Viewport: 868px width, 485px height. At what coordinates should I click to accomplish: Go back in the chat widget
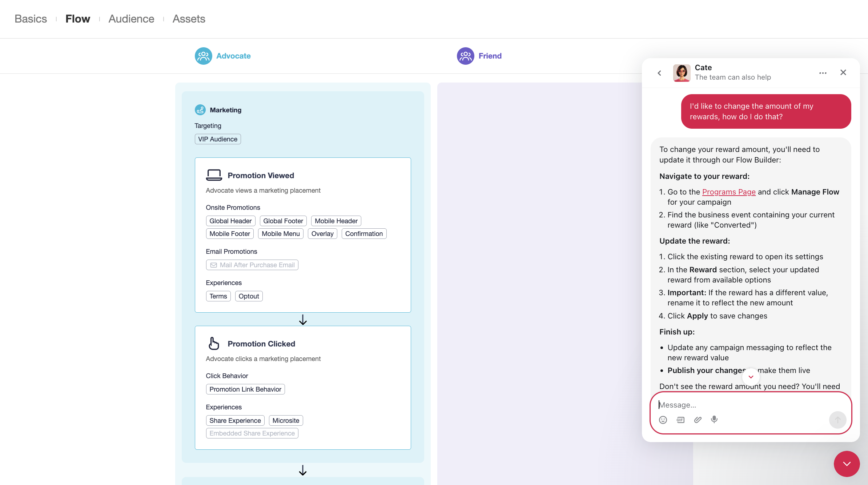(x=659, y=73)
